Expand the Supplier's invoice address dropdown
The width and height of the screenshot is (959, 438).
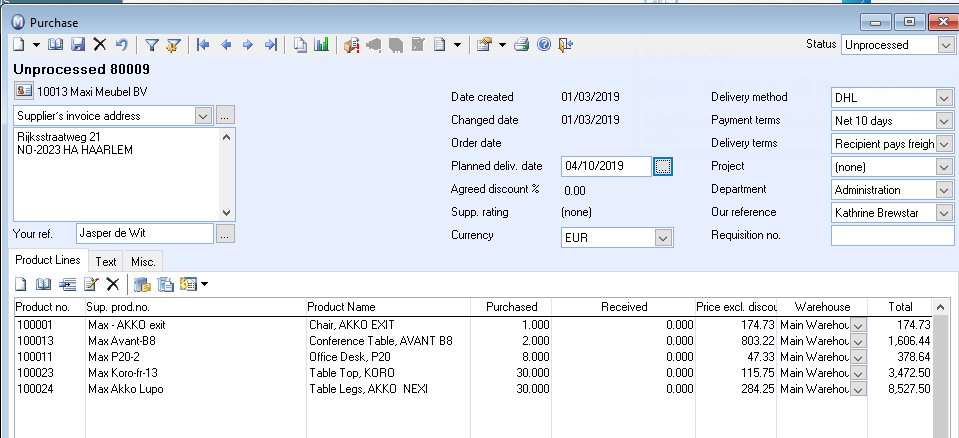(204, 116)
